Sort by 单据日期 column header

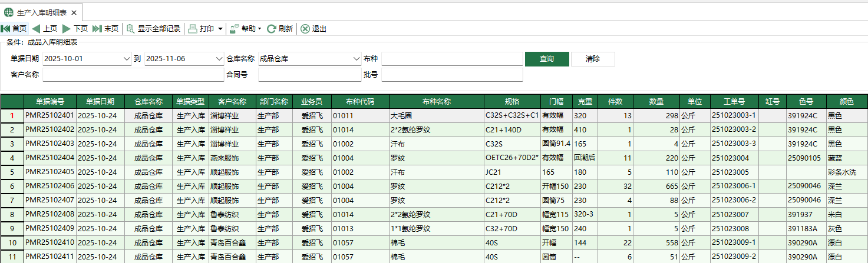101,101
